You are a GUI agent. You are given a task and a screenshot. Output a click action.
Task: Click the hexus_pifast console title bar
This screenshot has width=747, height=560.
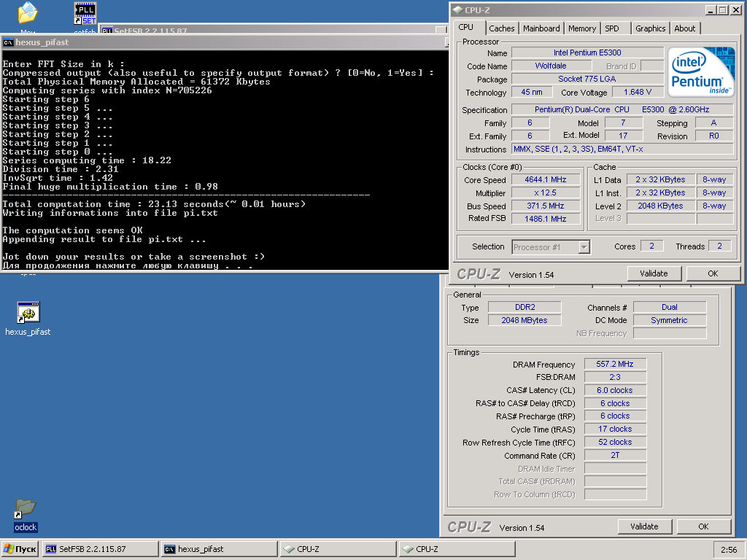tap(224, 42)
